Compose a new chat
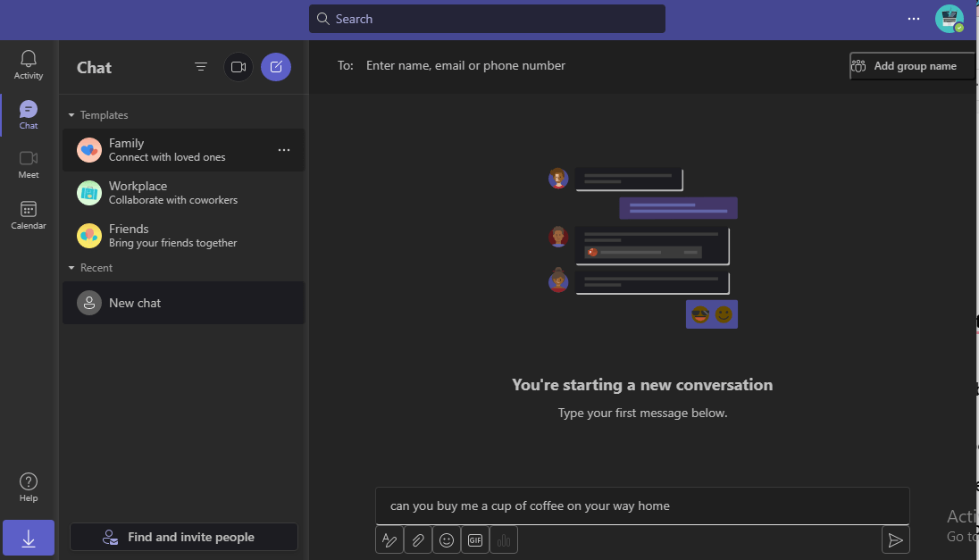979x560 pixels. pyautogui.click(x=275, y=66)
